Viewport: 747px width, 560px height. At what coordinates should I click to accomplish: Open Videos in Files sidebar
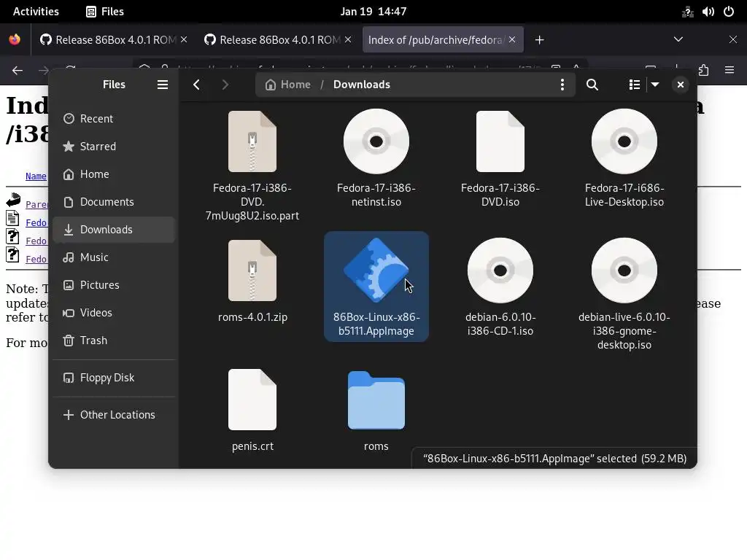point(114,313)
